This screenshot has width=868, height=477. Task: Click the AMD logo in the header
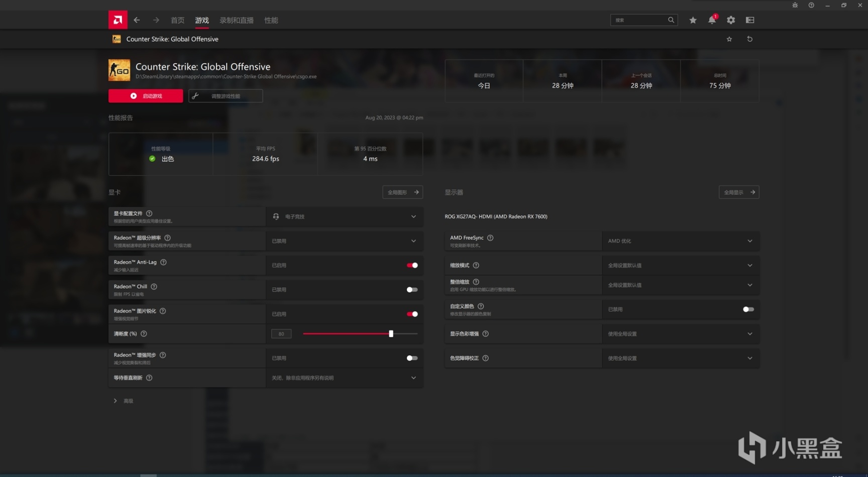point(118,20)
